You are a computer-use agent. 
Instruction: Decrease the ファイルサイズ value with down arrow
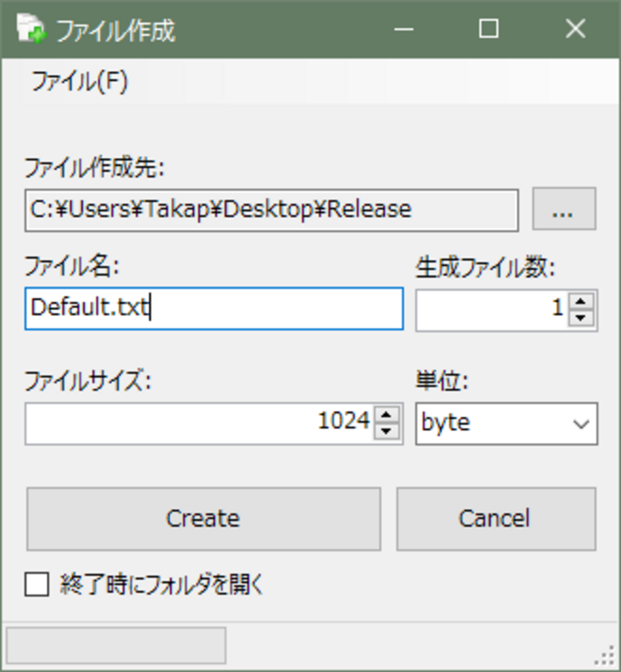pos(386,431)
